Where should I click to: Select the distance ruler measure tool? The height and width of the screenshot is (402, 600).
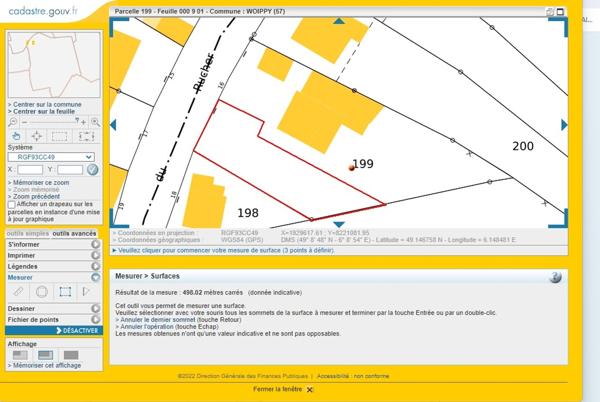[x=18, y=292]
